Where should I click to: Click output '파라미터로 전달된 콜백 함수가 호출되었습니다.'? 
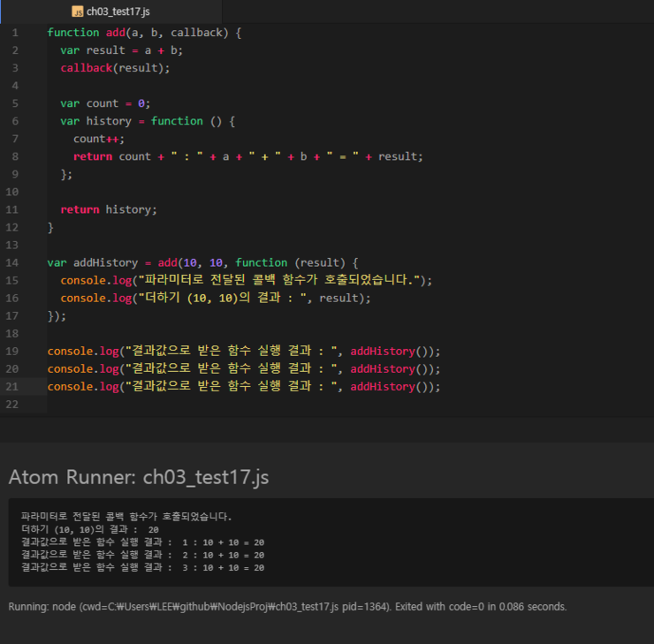[x=126, y=517]
